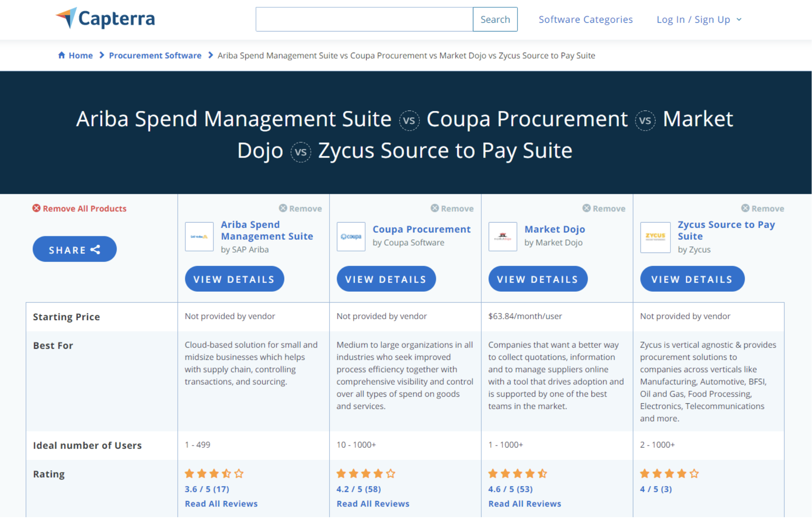View details for Market Dojo
The image size is (812, 519).
538,279
